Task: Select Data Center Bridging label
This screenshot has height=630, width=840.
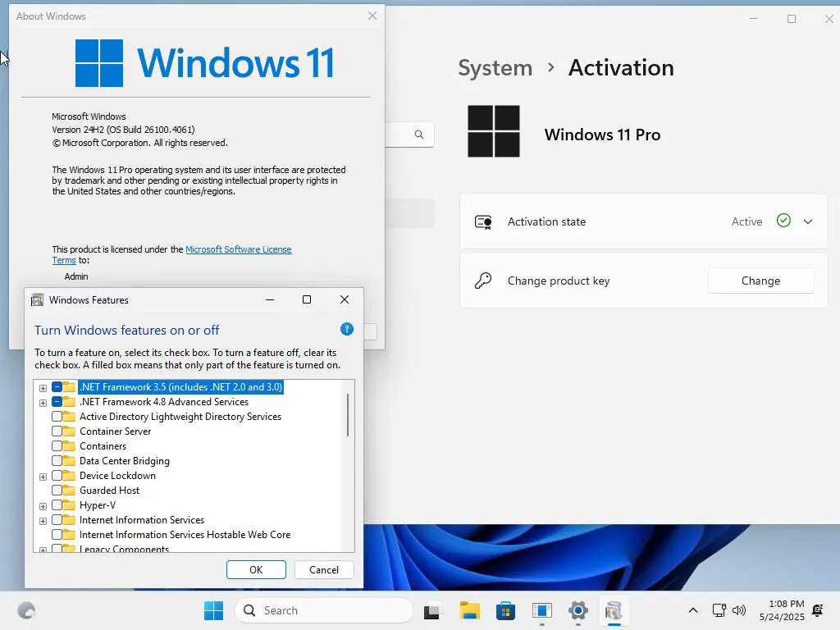Action: pos(125,461)
